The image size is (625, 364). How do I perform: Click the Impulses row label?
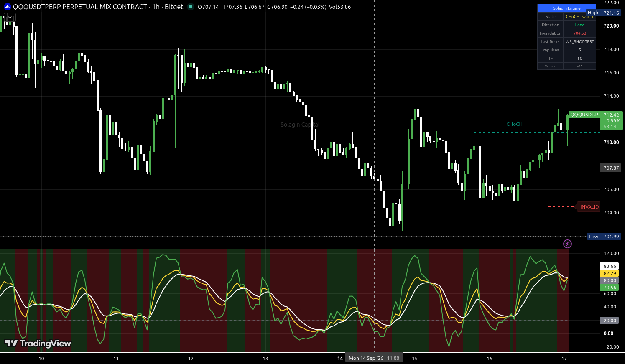(x=550, y=50)
